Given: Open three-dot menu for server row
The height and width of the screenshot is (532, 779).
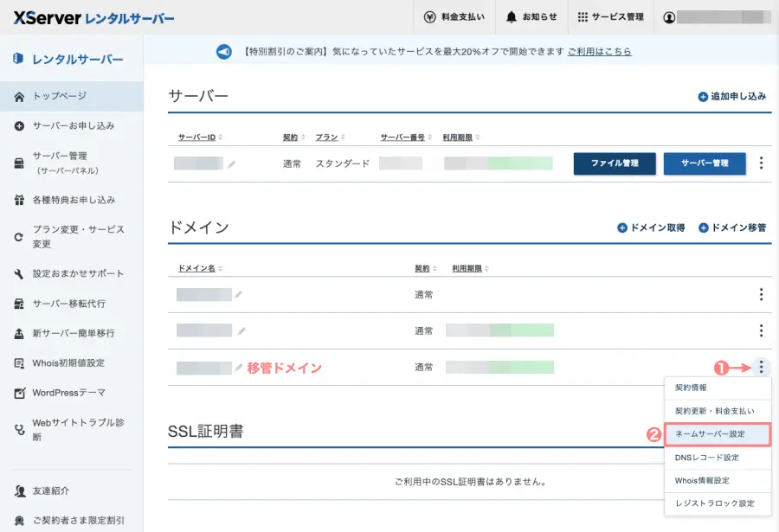Looking at the screenshot, I should [x=761, y=163].
